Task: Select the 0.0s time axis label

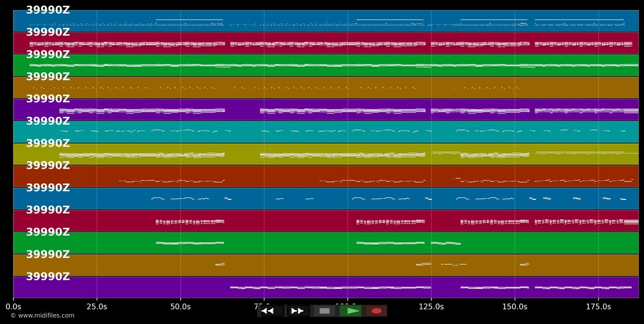Action: pos(13,306)
